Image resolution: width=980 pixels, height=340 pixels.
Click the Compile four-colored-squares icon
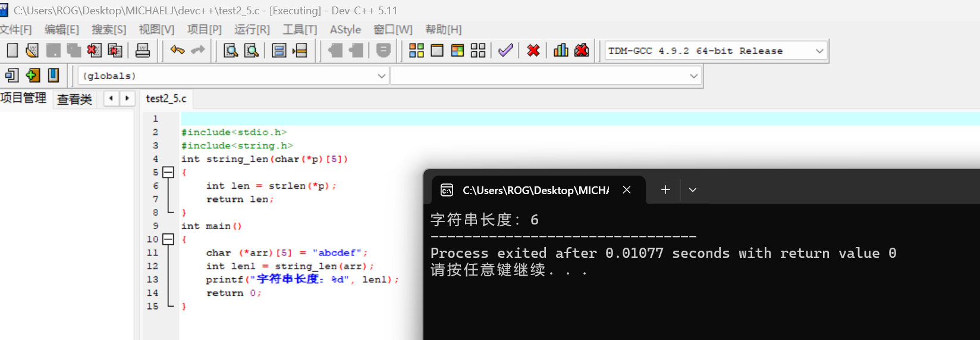pos(416,51)
